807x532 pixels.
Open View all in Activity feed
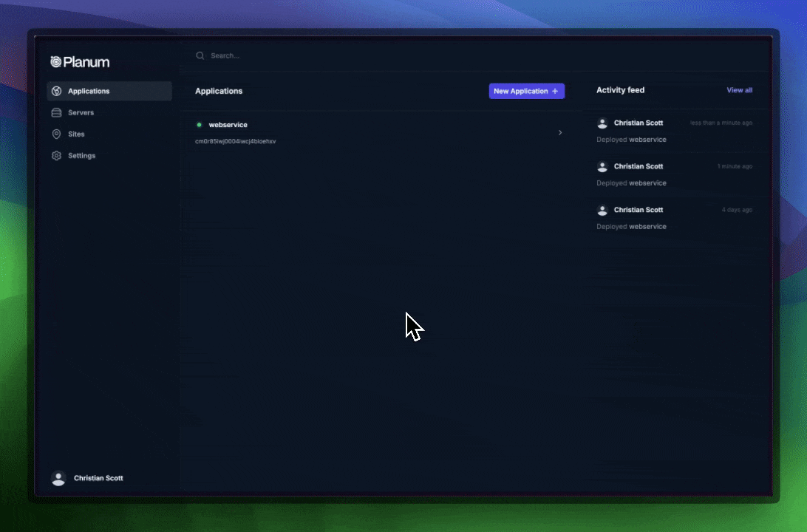point(739,89)
